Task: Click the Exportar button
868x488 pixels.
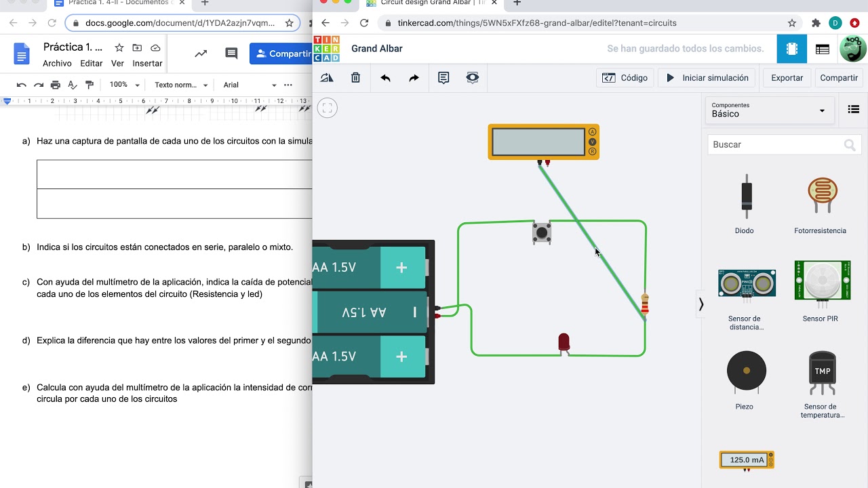Action: point(787,78)
